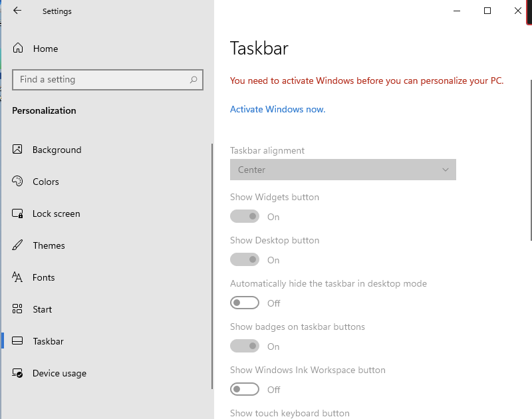The width and height of the screenshot is (532, 419).
Task: Open the Taskbar alignment dropdown
Action: 342,170
